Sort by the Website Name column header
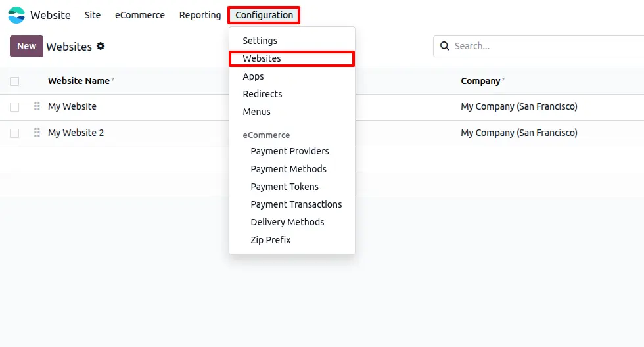644x347 pixels. [x=79, y=81]
